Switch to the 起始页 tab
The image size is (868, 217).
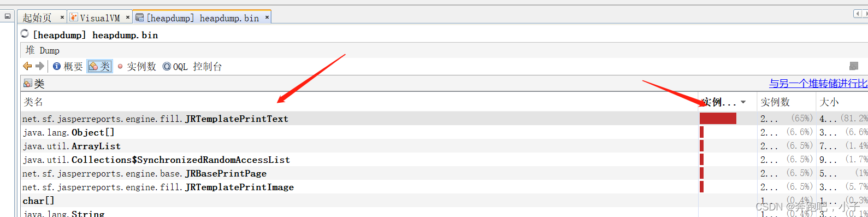point(37,17)
